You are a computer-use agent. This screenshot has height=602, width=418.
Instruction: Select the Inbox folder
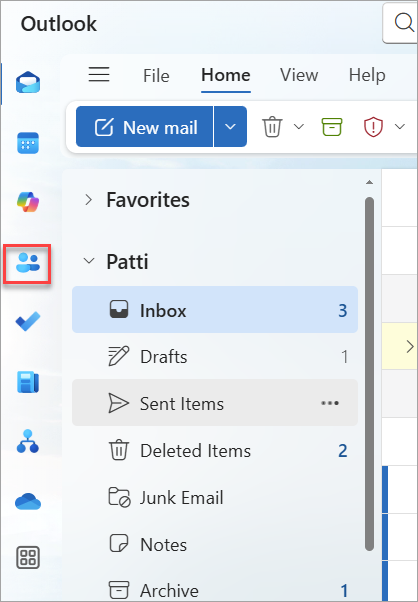click(x=215, y=309)
